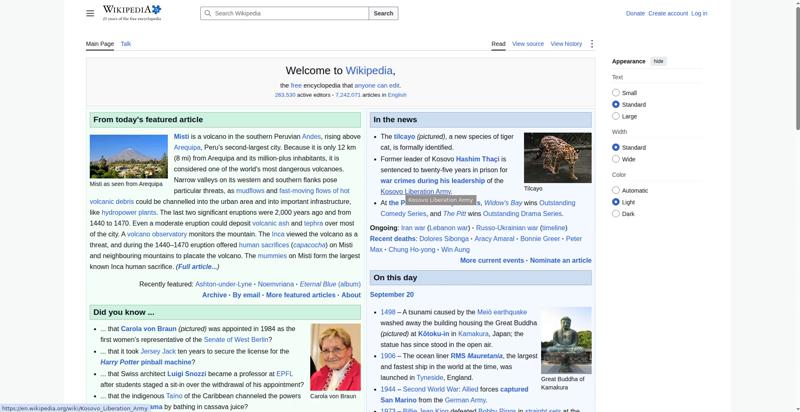The image size is (800, 412).
Task: Open the Carola von Braun portrait
Action: click(x=335, y=357)
